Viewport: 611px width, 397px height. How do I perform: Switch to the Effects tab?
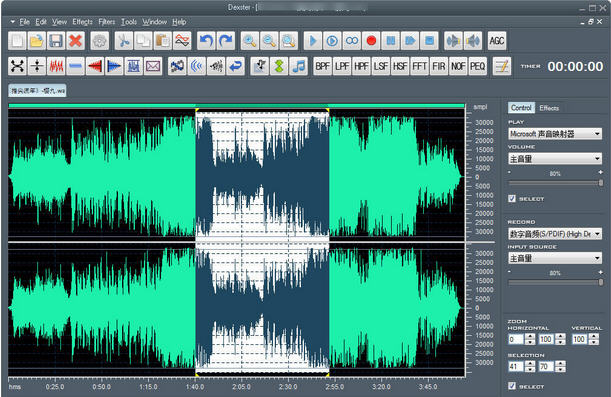[549, 108]
